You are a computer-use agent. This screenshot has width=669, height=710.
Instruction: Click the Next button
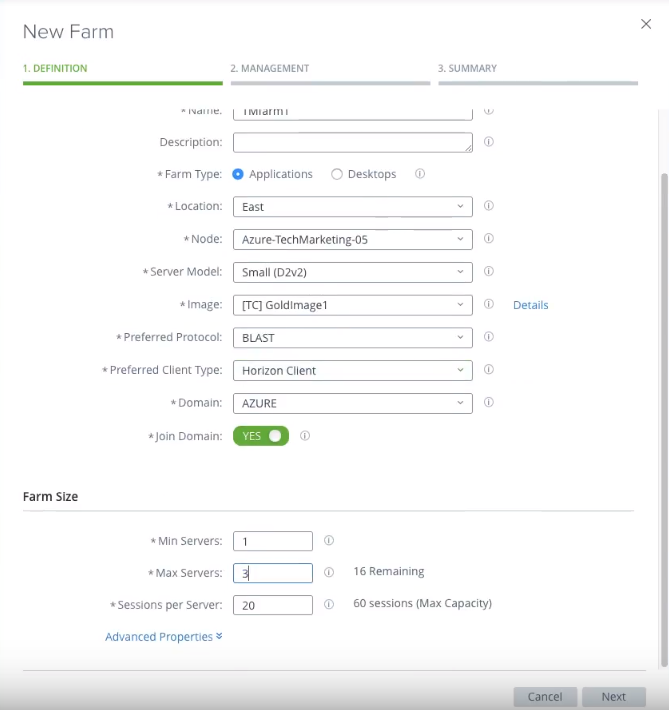click(x=614, y=696)
